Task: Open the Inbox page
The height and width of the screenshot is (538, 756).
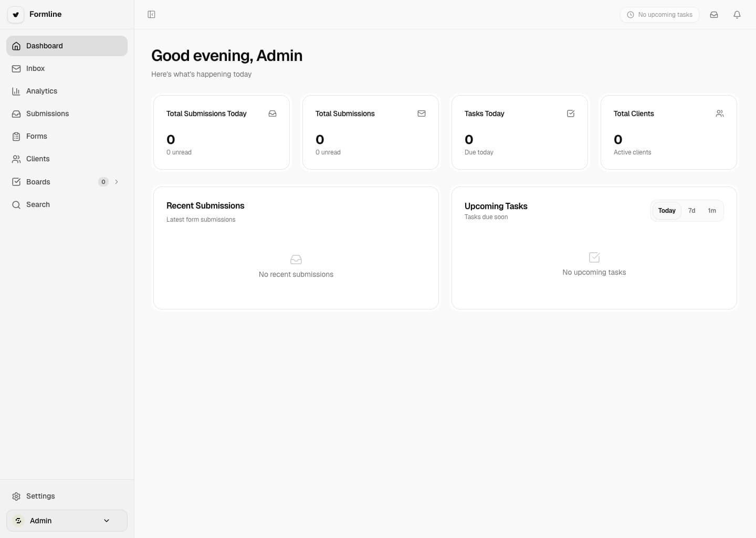Action: (35, 69)
